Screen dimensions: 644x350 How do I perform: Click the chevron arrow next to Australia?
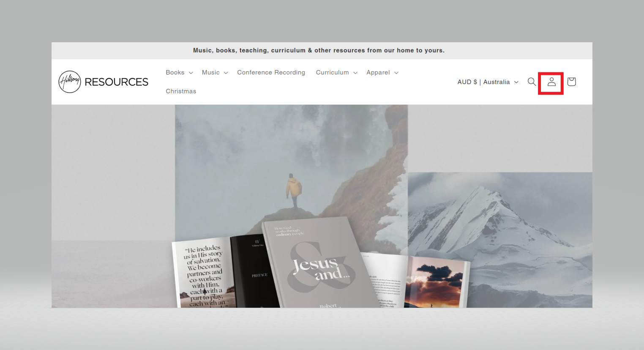tap(516, 82)
